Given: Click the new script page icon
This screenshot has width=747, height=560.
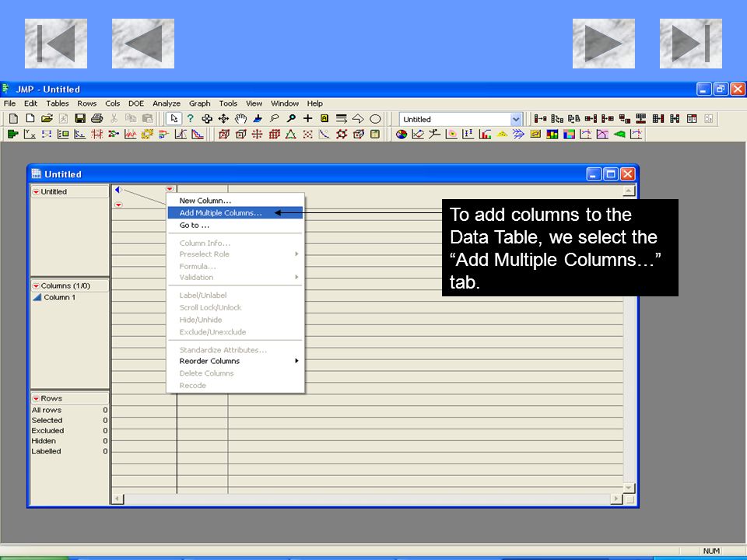Looking at the screenshot, I should click(30, 118).
